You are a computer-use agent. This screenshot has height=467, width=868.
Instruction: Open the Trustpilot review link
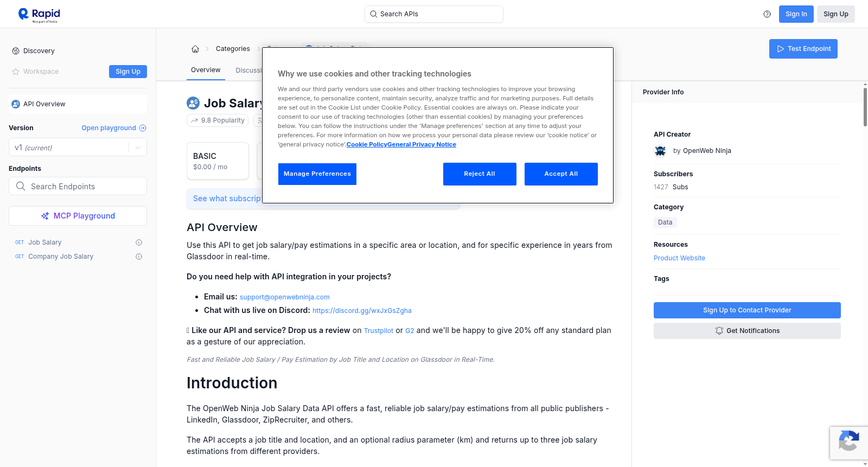click(x=379, y=331)
